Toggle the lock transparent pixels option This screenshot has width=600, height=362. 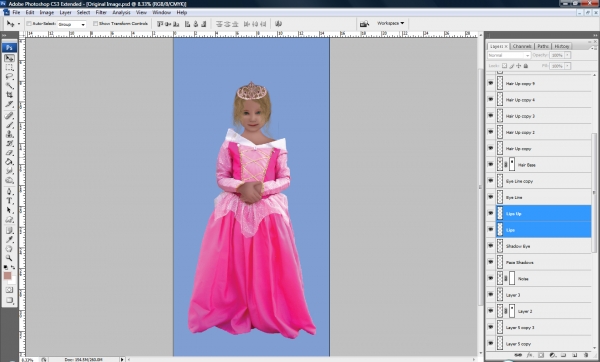[504, 66]
